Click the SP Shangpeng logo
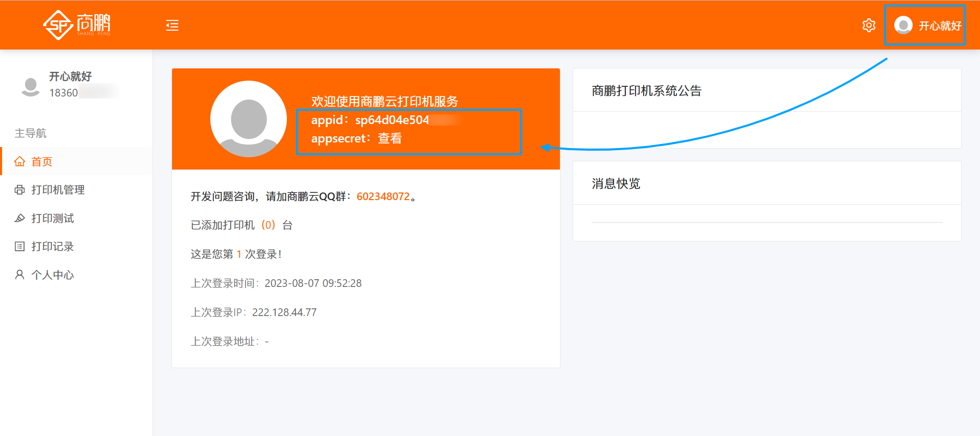This screenshot has width=980, height=436. click(77, 25)
